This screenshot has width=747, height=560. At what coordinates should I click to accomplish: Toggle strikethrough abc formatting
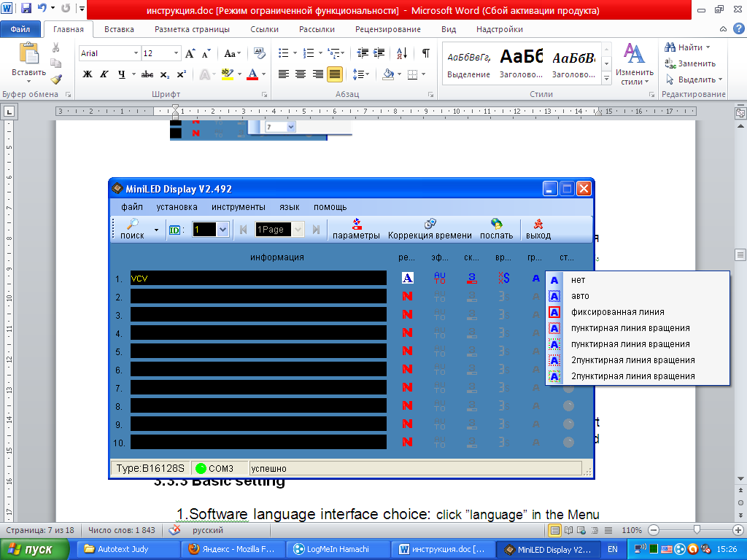click(x=147, y=74)
